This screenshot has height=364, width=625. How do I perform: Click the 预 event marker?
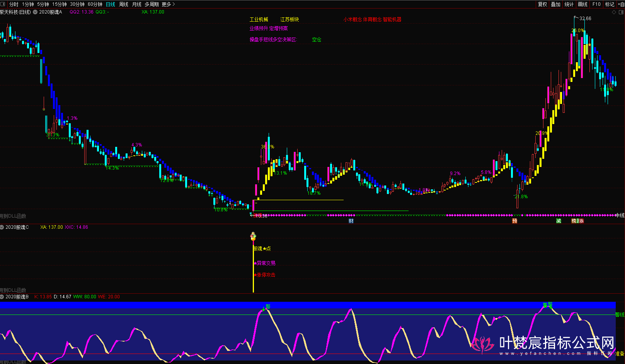[x=514, y=221]
